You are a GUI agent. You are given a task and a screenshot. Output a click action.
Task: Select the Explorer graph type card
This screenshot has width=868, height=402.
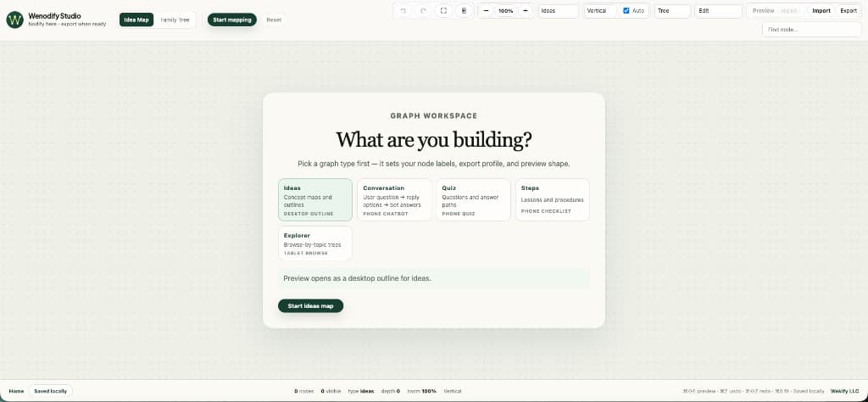pos(315,243)
